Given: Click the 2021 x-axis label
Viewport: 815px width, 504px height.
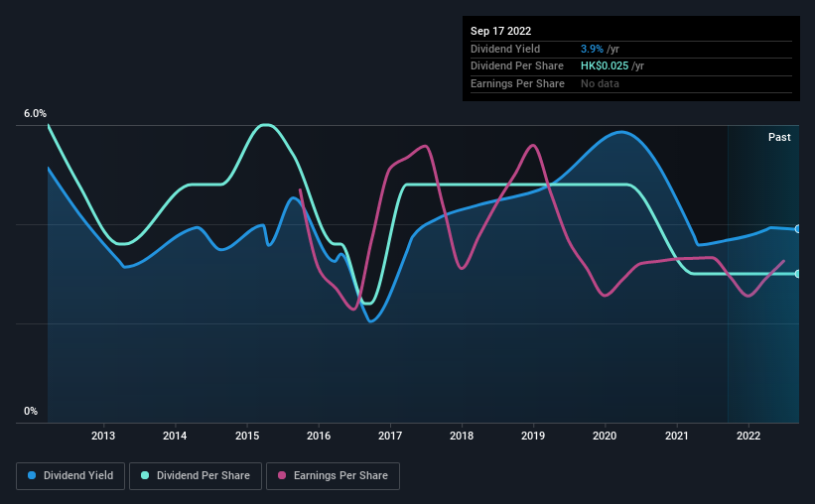Looking at the screenshot, I should click(x=677, y=436).
